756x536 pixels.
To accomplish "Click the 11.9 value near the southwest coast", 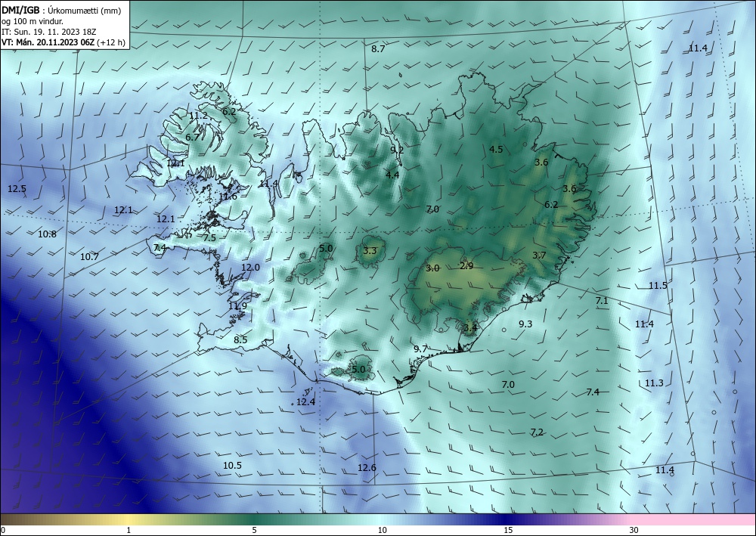I will (237, 306).
